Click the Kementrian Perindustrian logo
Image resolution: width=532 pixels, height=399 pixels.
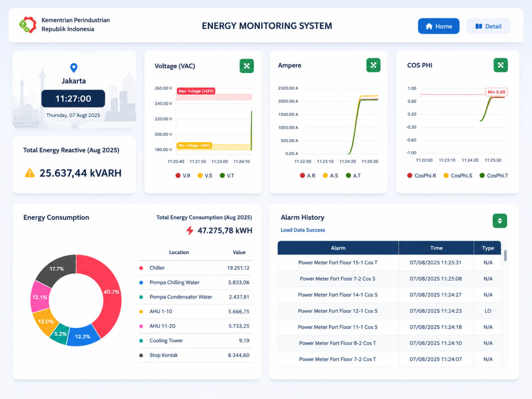coord(28,25)
